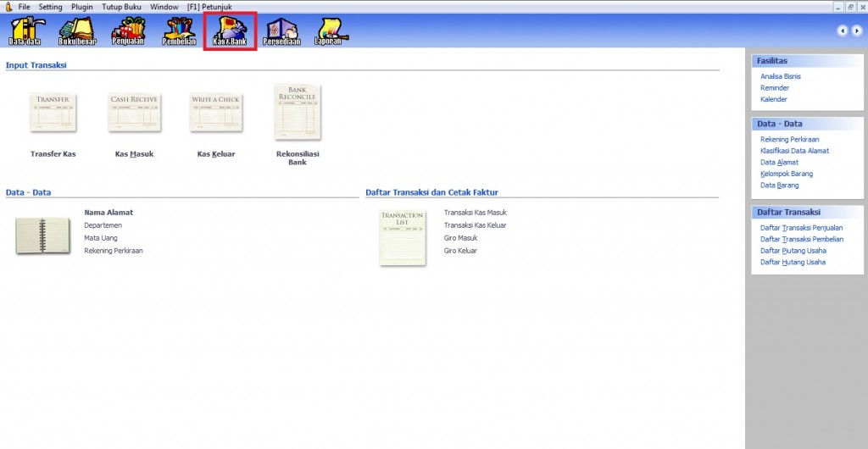This screenshot has width=868, height=449.
Task: Open the Persediaan module icon
Action: click(x=281, y=30)
